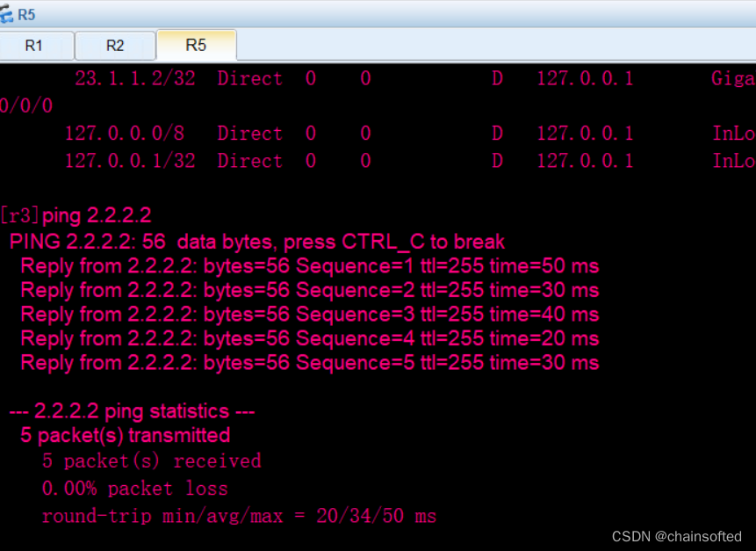This screenshot has width=756, height=551.
Task: Click the Sequence=5 reply line
Action: 310,362
